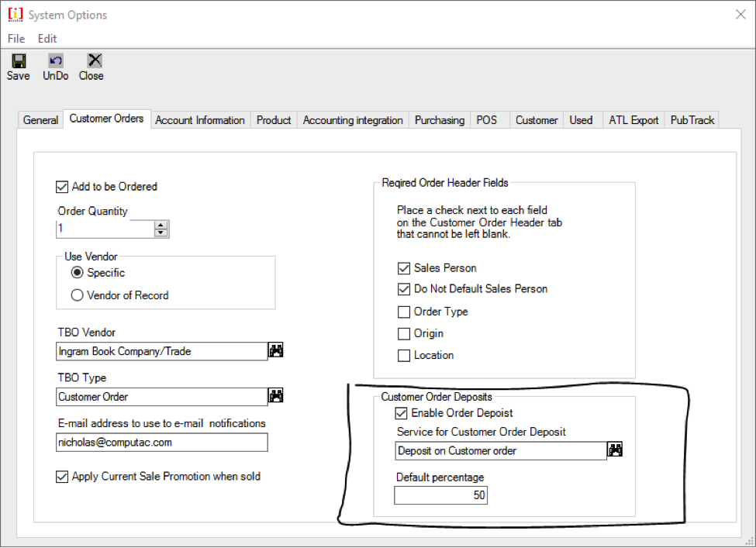Open TBO Vendor lookup binoculars icon
The image size is (756, 548).
(x=276, y=350)
